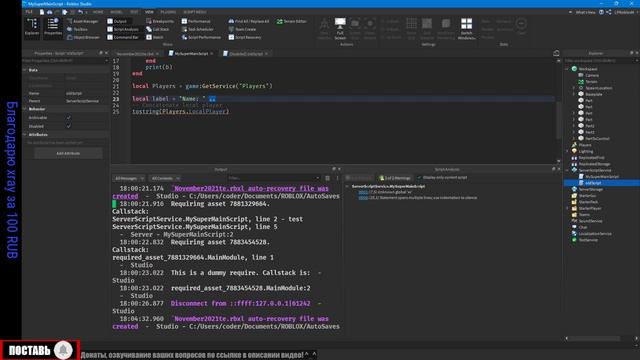
Task: Switch to the PLUGINS ribbon tab
Action: pos(168,12)
